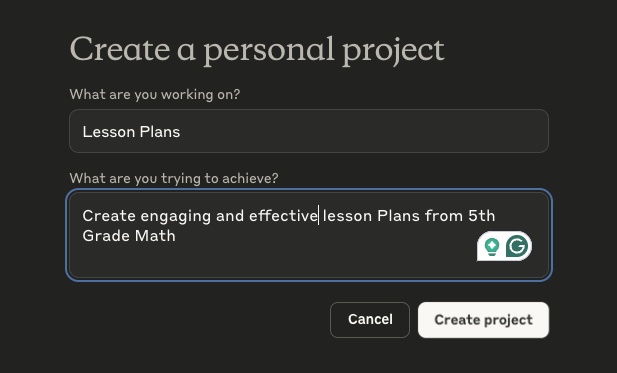This screenshot has height=373, width=617.
Task: Place cursor on 'from' in the description
Action: coord(444,216)
